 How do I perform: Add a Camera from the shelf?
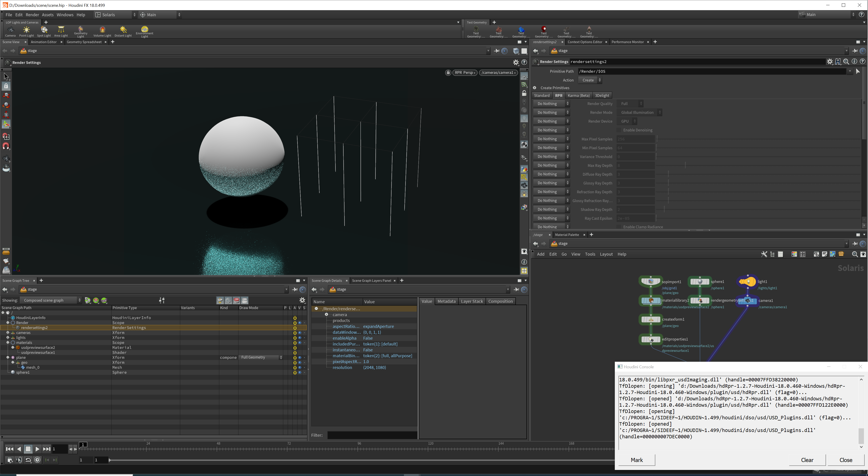tap(10, 31)
